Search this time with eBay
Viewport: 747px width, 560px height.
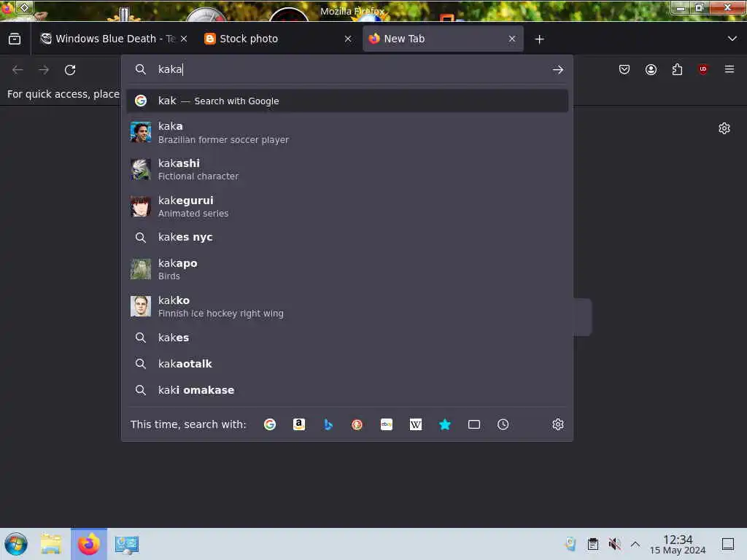pyautogui.click(x=387, y=424)
